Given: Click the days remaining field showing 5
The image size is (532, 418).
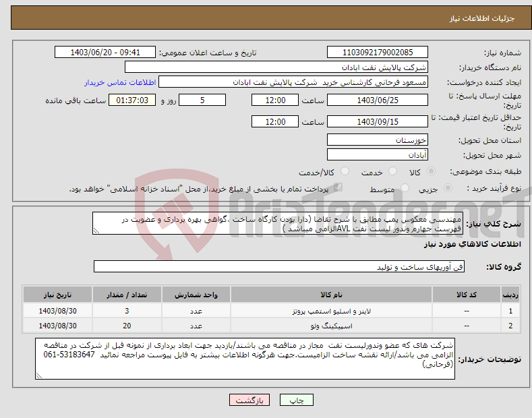Looking at the screenshot, I should [202, 100].
